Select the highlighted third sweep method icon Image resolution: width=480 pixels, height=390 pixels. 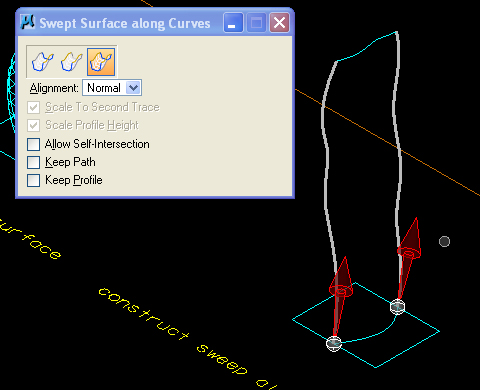pos(101,62)
